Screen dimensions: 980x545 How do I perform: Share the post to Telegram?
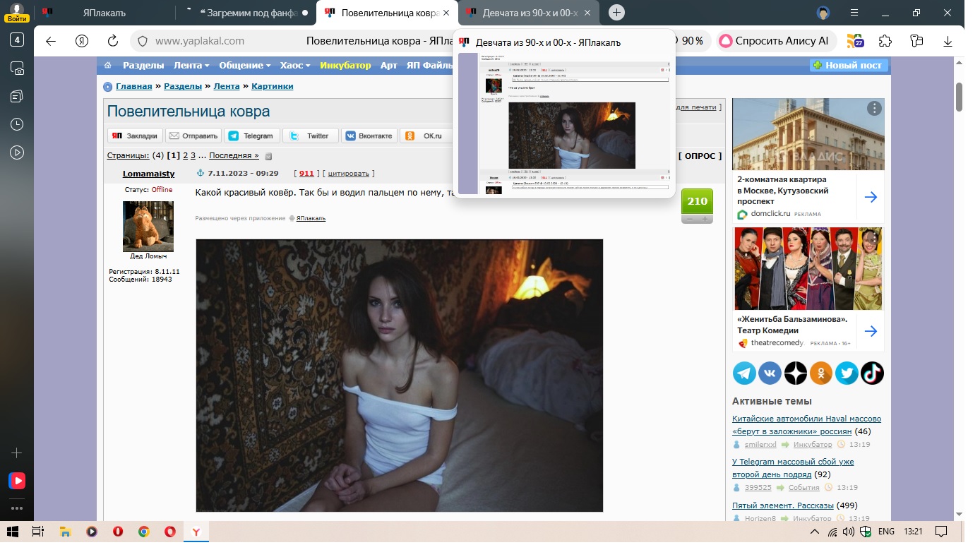(x=251, y=136)
